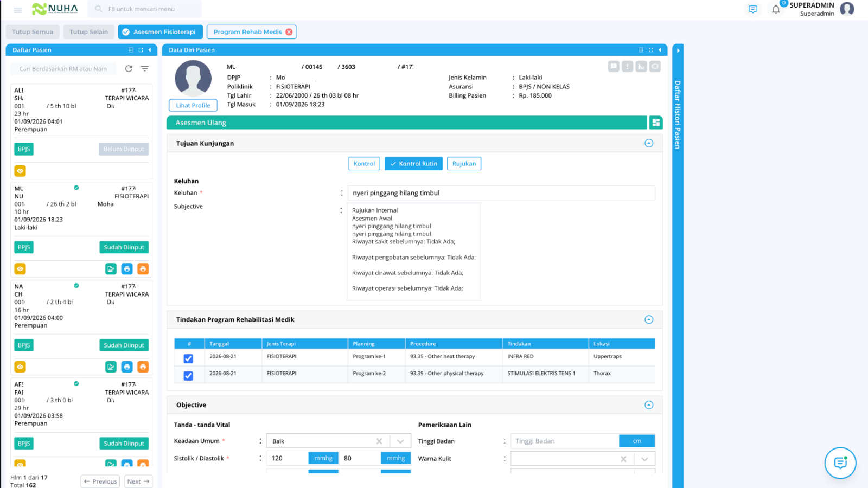Clear the Keadaan Umum value Baik
868x488 pixels.
[x=379, y=441]
